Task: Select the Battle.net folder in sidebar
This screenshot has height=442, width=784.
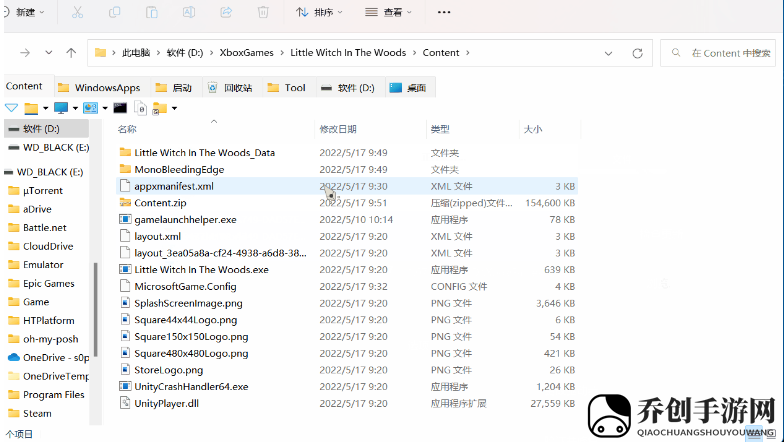Action: 44,228
